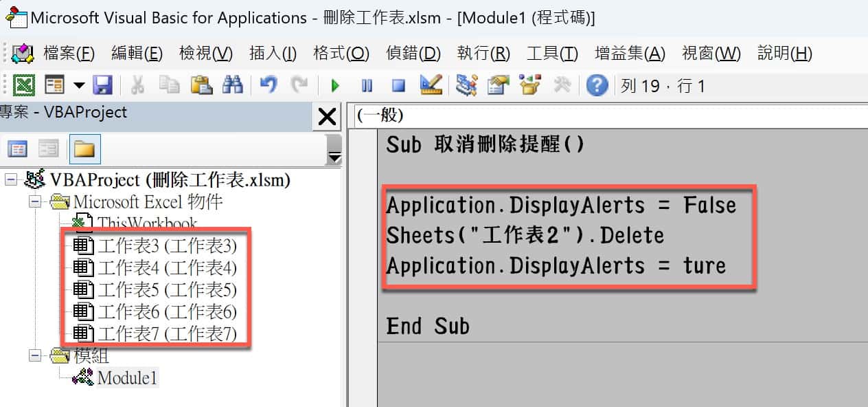This screenshot has height=407, width=868.
Task: Click the Insert UserForm toolbar icon
Action: [x=54, y=85]
